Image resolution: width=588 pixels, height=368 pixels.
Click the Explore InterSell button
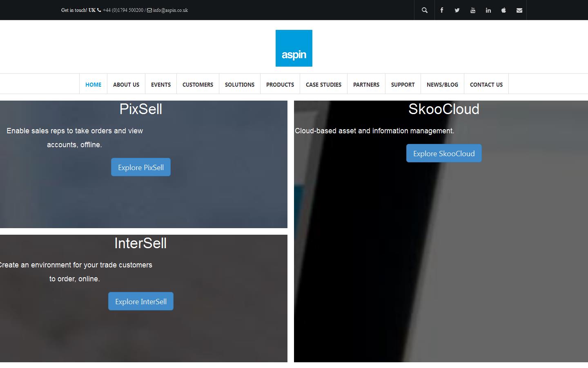pos(141,301)
